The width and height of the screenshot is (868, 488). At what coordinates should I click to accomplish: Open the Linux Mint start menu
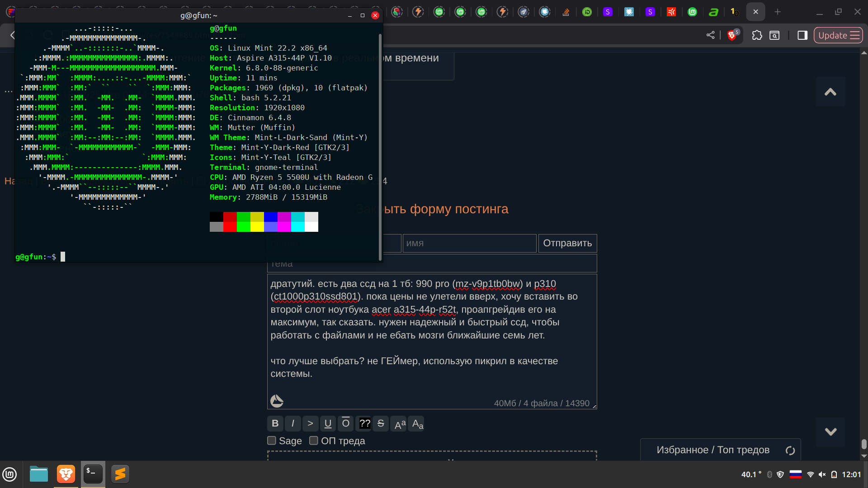point(10,474)
